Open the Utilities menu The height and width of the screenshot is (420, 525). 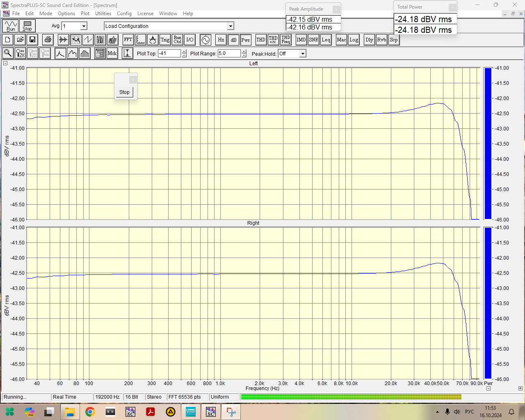point(103,14)
